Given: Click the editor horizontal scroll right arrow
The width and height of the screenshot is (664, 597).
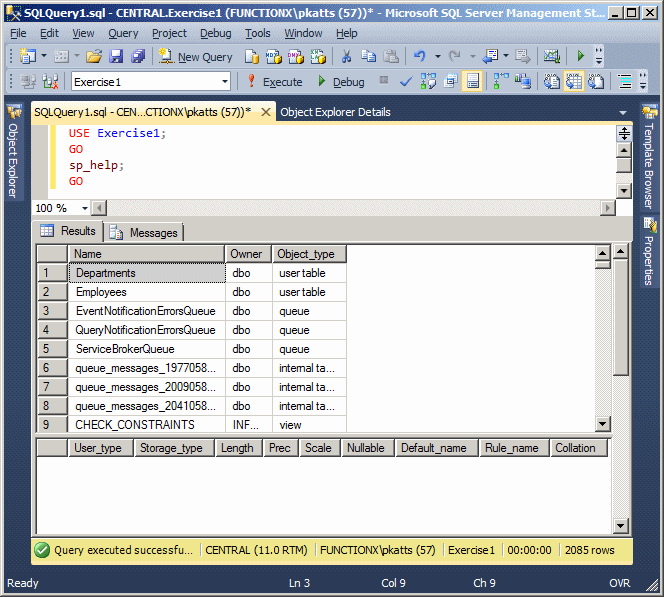Looking at the screenshot, I should 608,208.
